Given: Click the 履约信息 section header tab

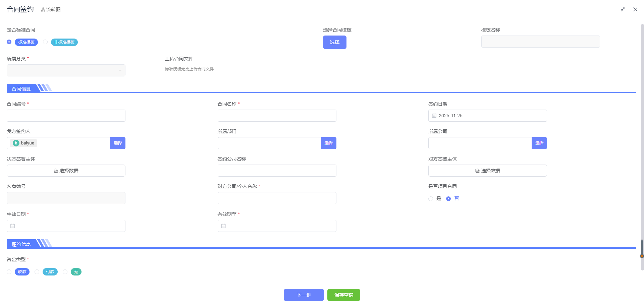Looking at the screenshot, I should 21,244.
